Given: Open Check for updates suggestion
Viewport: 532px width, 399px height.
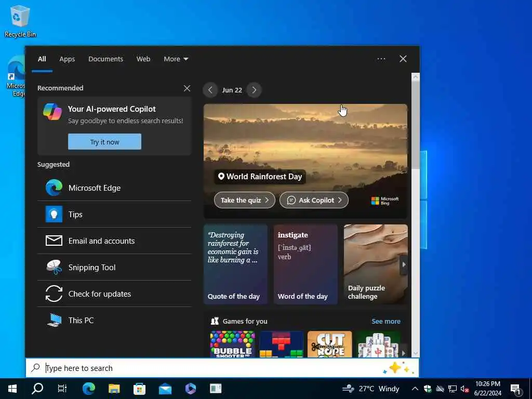Looking at the screenshot, I should [x=114, y=294].
